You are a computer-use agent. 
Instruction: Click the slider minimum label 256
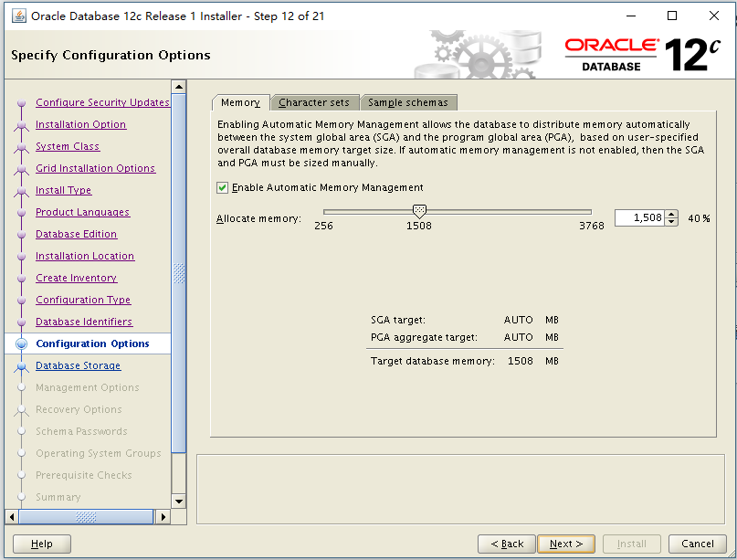coord(323,226)
